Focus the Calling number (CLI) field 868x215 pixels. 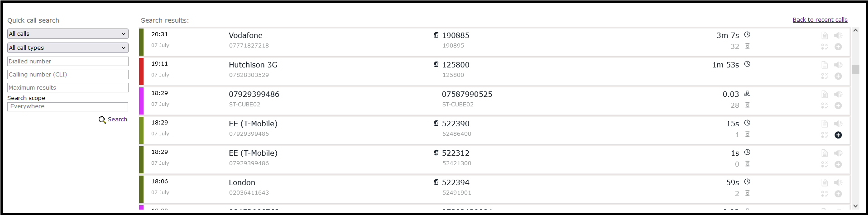[68, 74]
